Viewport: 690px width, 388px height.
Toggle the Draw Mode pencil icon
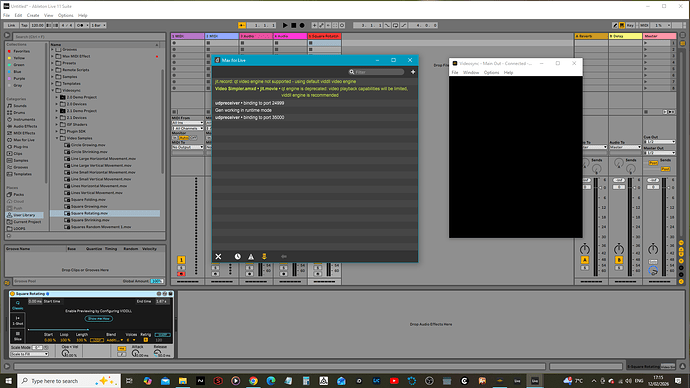pyautogui.click(x=615, y=26)
